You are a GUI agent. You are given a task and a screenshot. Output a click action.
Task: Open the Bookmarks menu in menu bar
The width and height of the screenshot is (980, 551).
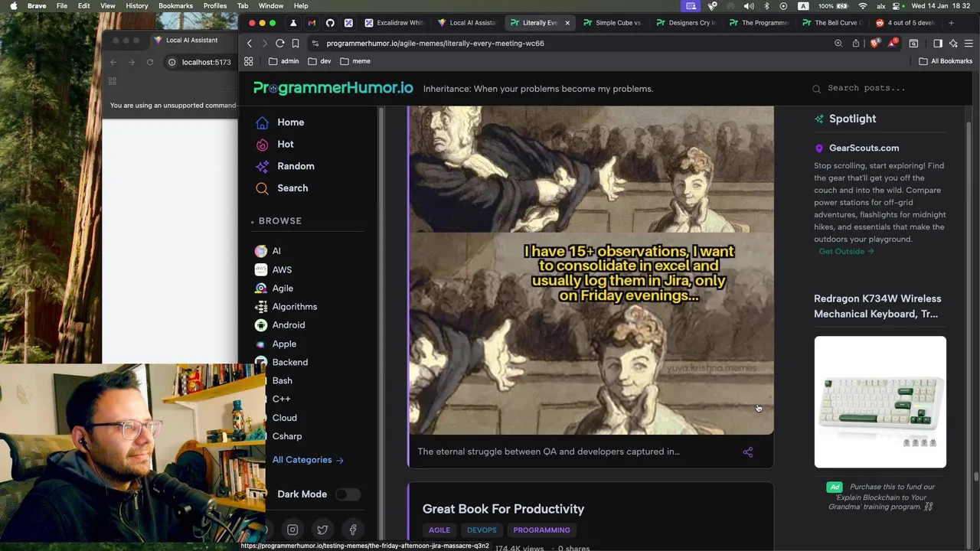(175, 5)
